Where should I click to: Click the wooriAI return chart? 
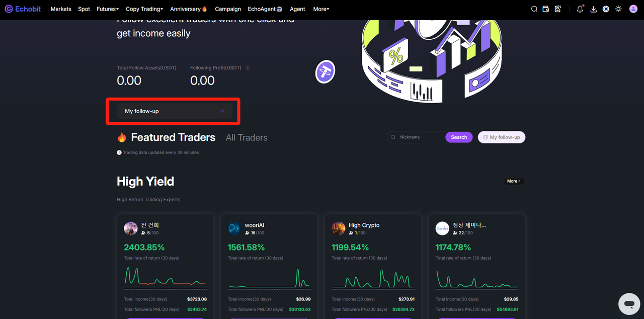pyautogui.click(x=269, y=277)
